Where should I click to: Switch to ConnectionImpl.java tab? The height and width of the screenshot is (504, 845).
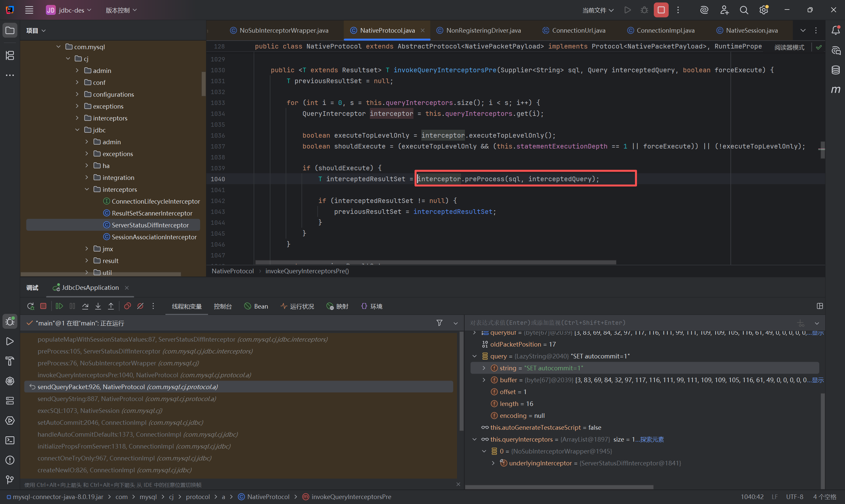[665, 30]
